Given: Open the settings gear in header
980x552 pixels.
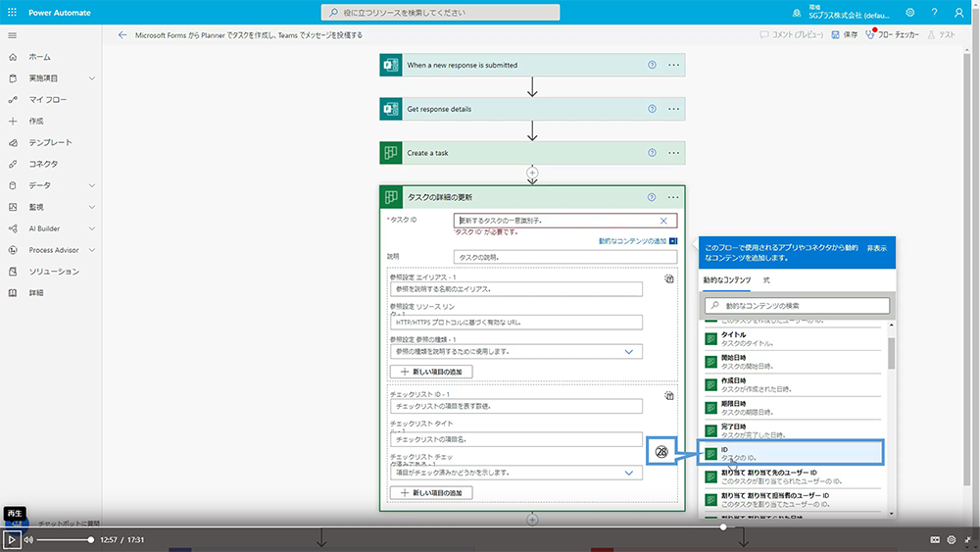Looking at the screenshot, I should (x=910, y=13).
